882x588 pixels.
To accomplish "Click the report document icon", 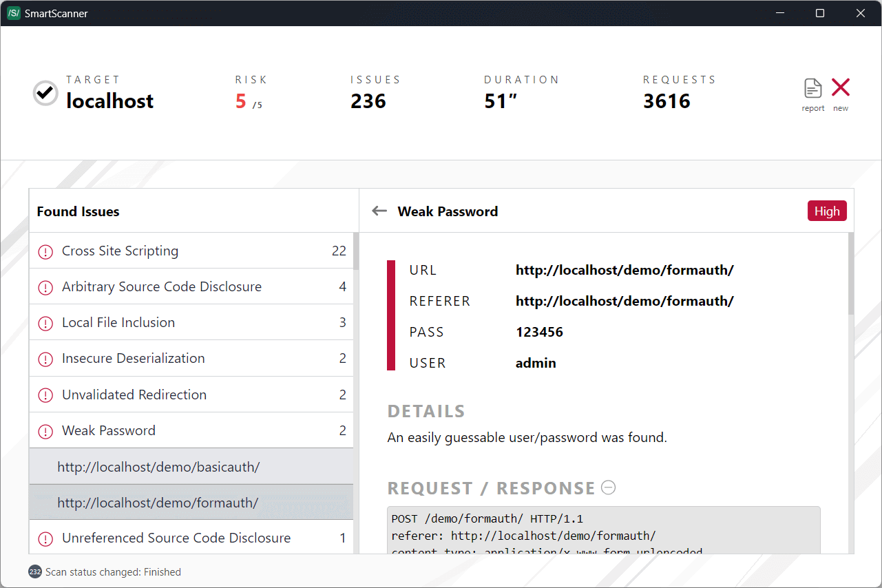I will [813, 89].
